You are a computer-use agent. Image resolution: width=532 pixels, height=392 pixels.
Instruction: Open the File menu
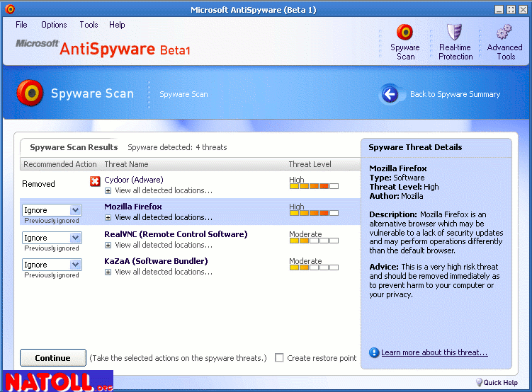[x=21, y=25]
